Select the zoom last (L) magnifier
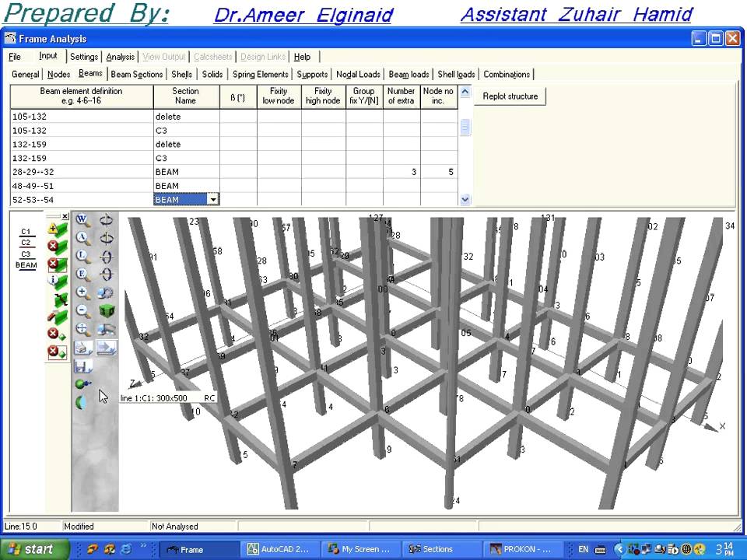This screenshot has width=747, height=560. coord(83,256)
